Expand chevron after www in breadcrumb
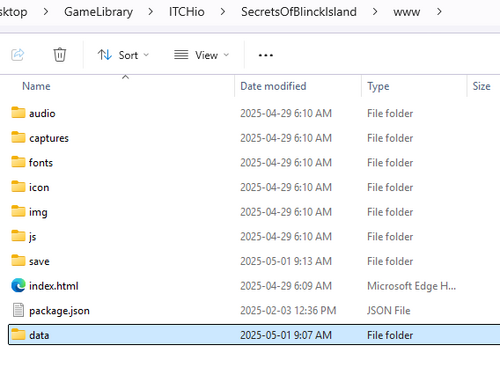 [x=439, y=12]
